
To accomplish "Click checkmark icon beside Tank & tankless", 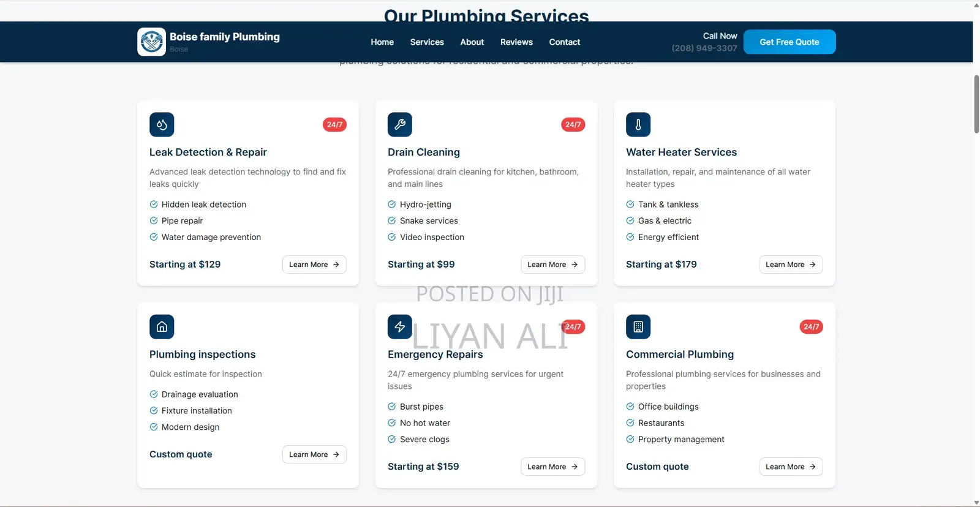I will [x=630, y=204].
